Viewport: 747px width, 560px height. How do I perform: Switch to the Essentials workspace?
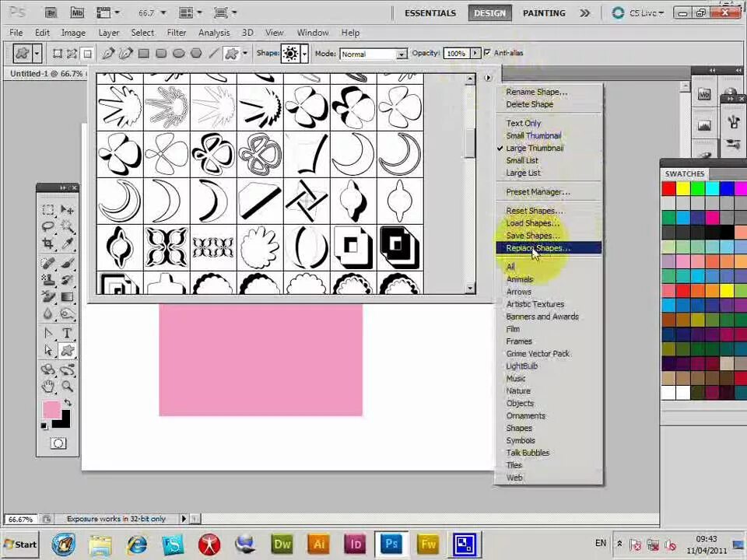430,13
